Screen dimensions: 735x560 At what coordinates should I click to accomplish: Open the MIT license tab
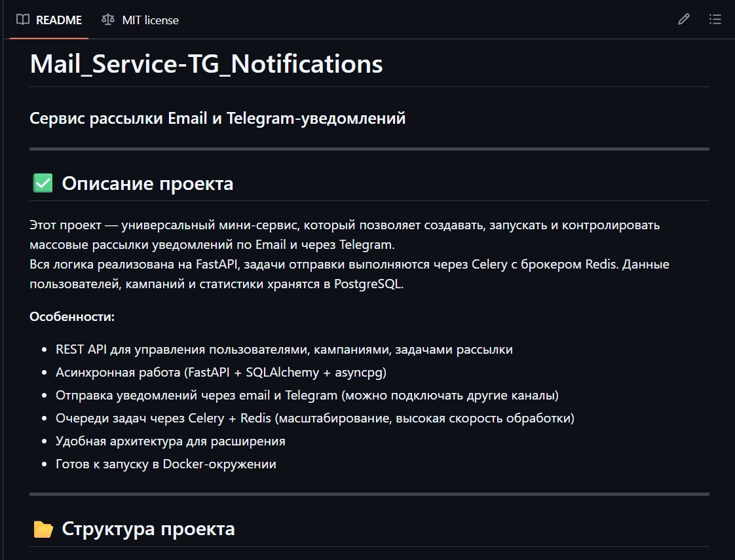149,20
